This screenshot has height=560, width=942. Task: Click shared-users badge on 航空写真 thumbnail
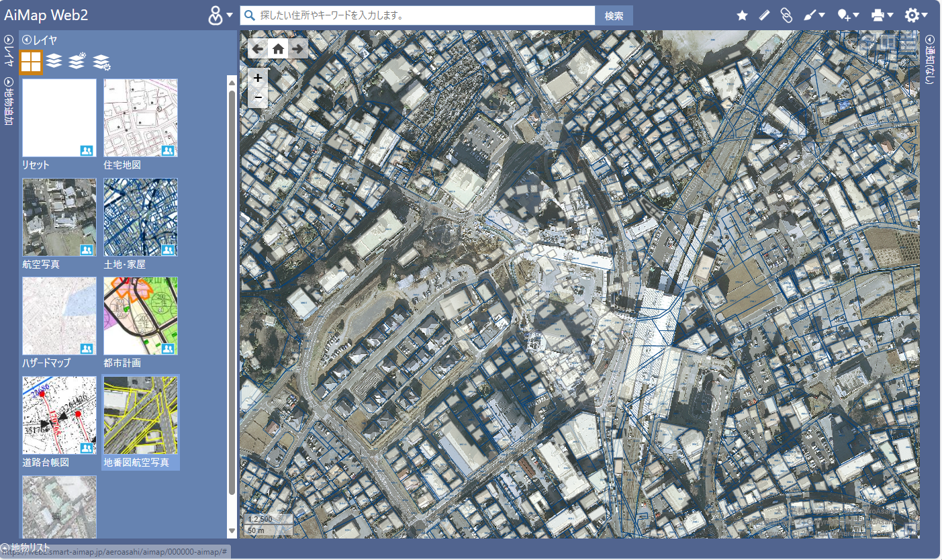(87, 250)
